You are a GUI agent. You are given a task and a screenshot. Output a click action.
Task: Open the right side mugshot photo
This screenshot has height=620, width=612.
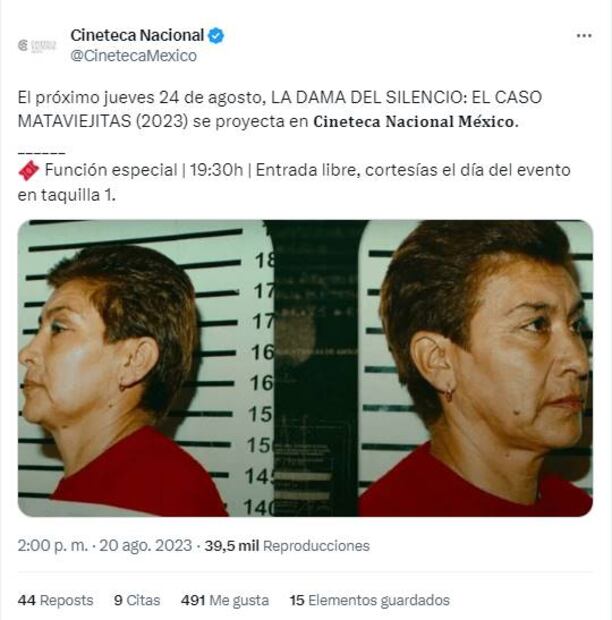pos(476,368)
